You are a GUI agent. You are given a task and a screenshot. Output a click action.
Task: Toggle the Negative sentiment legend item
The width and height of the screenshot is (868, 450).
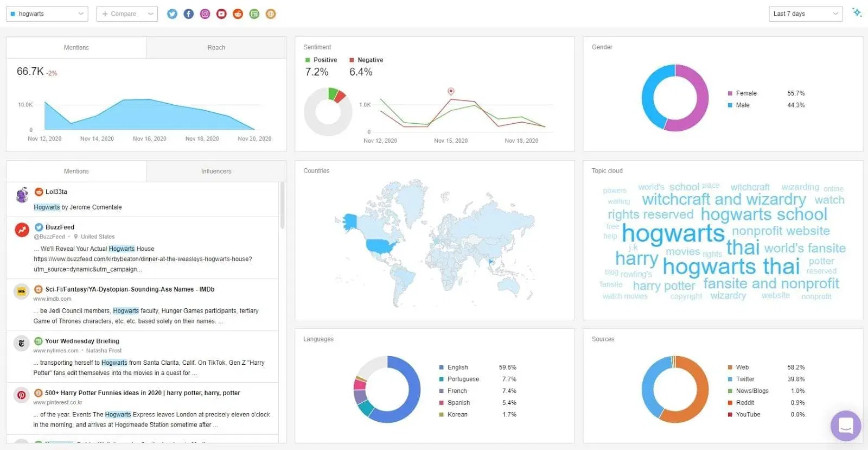(366, 60)
